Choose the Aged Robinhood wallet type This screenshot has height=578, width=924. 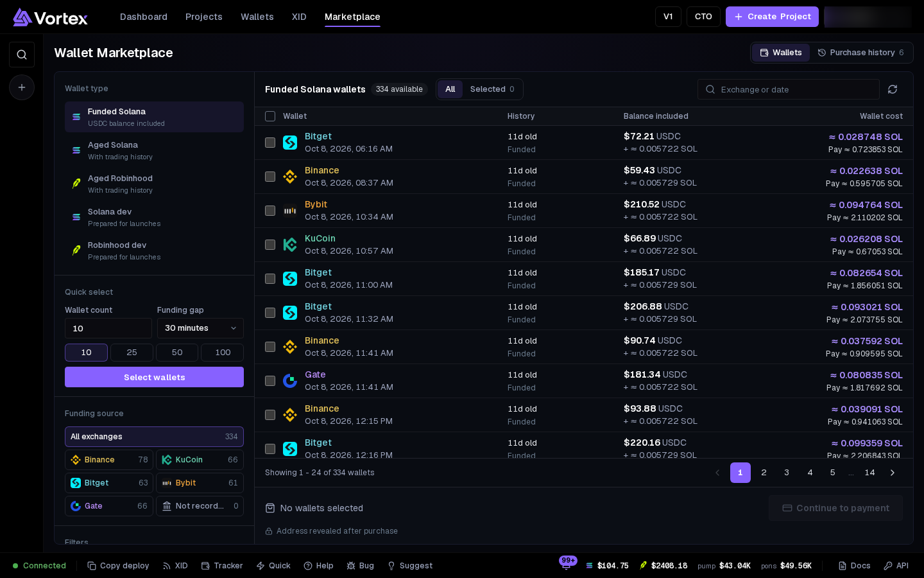click(154, 184)
